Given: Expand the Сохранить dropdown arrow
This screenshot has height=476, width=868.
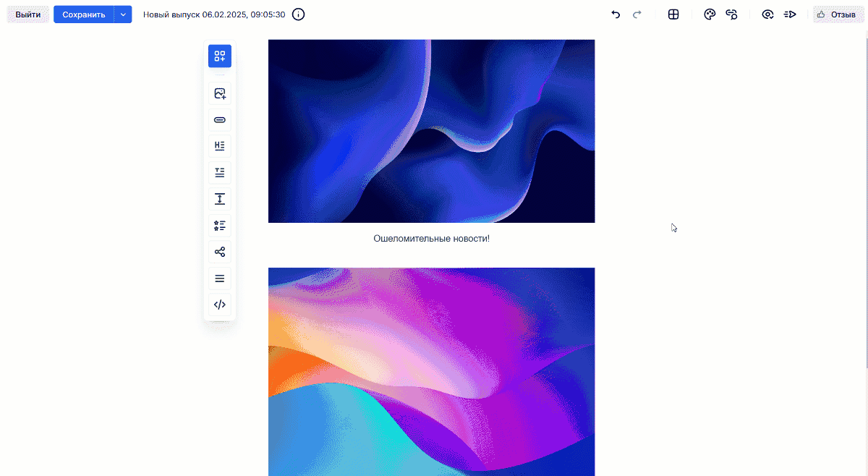Looking at the screenshot, I should [x=123, y=14].
